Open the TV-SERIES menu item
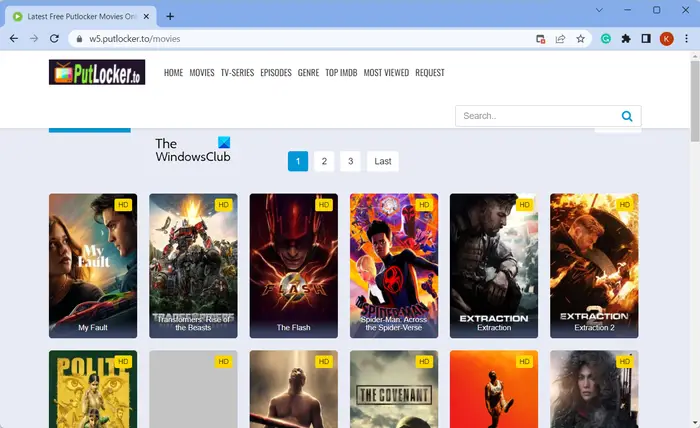Viewport: 700px width, 428px height. 238,72
